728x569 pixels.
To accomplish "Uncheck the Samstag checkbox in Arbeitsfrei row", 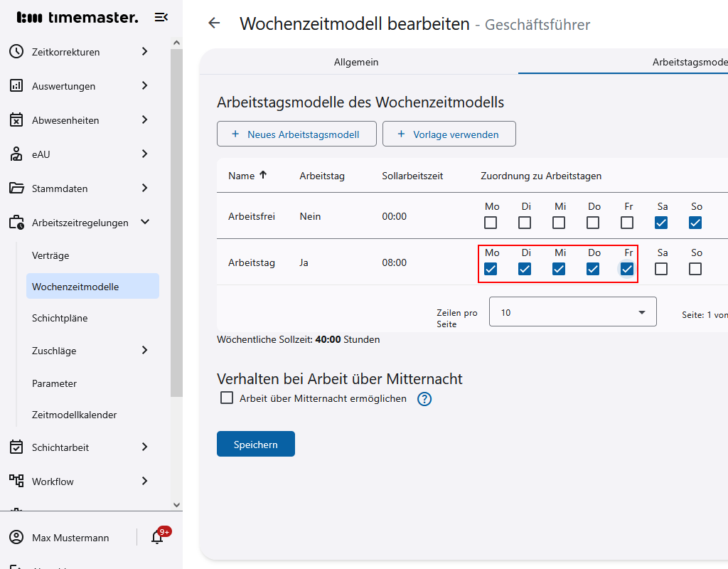I will point(661,222).
